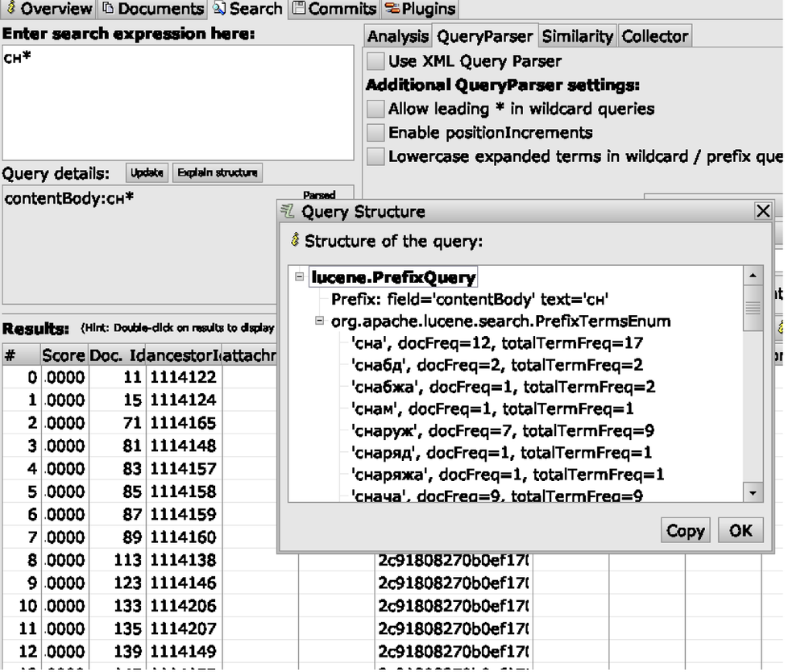Click the info icon beside Structure of the query

[x=295, y=239]
